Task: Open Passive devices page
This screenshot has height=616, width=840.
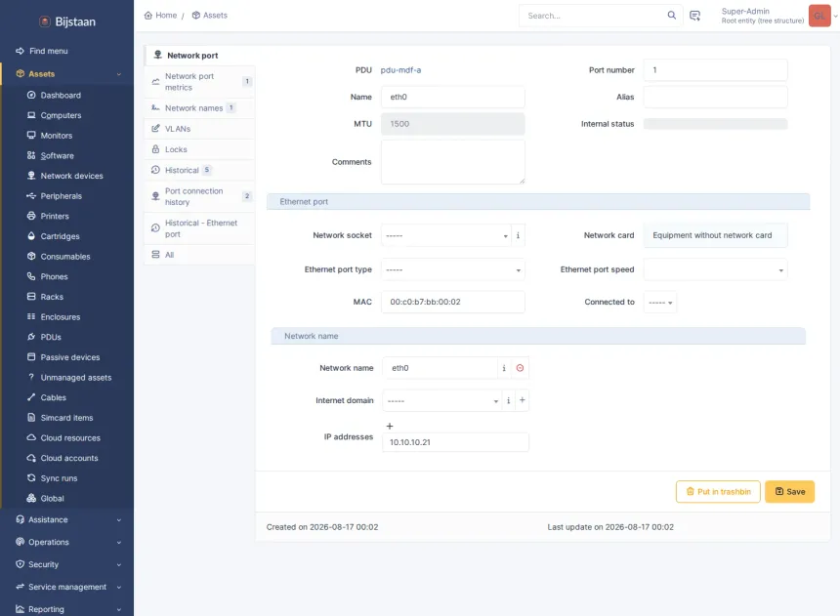Action: pos(70,357)
